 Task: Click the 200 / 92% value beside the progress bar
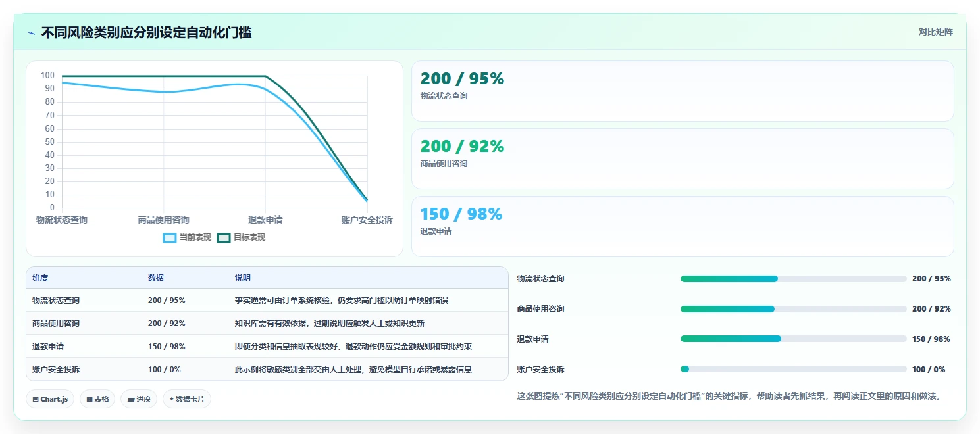(931, 309)
